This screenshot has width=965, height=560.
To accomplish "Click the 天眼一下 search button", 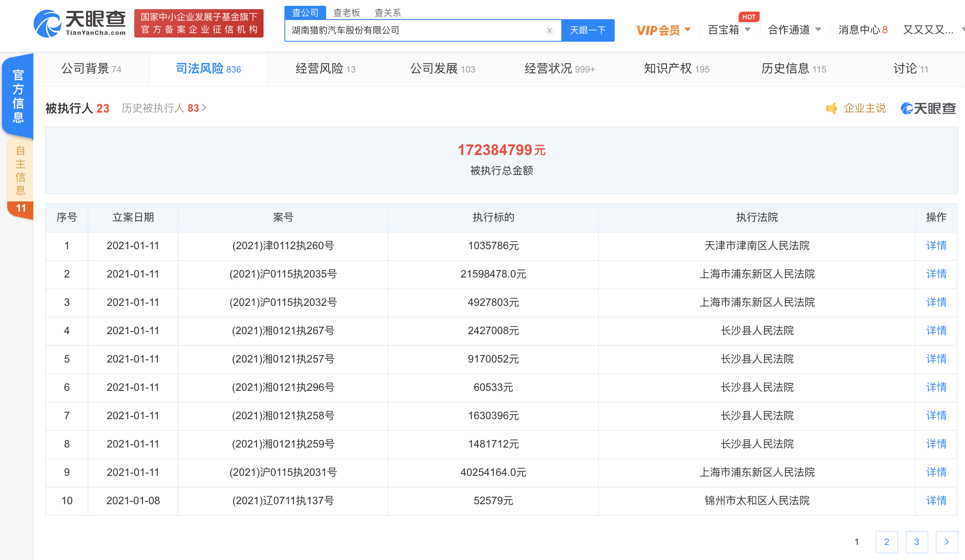I will point(588,30).
